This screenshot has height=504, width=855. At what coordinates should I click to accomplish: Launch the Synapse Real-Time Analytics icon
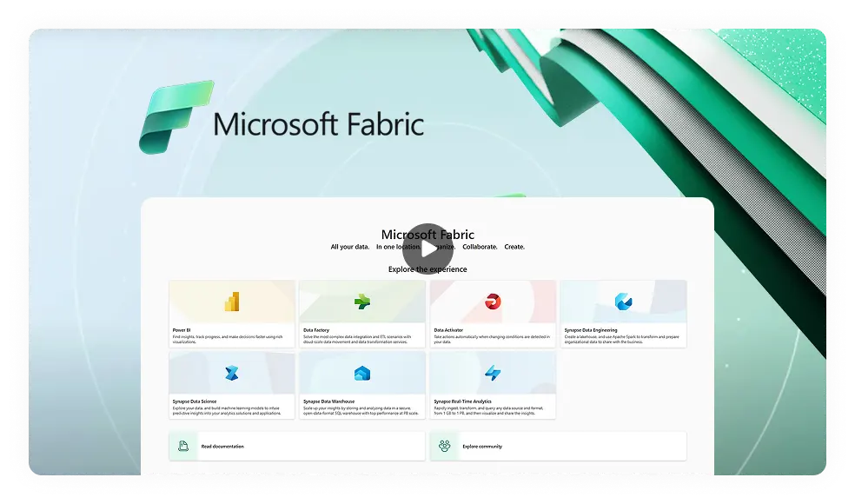pyautogui.click(x=493, y=373)
